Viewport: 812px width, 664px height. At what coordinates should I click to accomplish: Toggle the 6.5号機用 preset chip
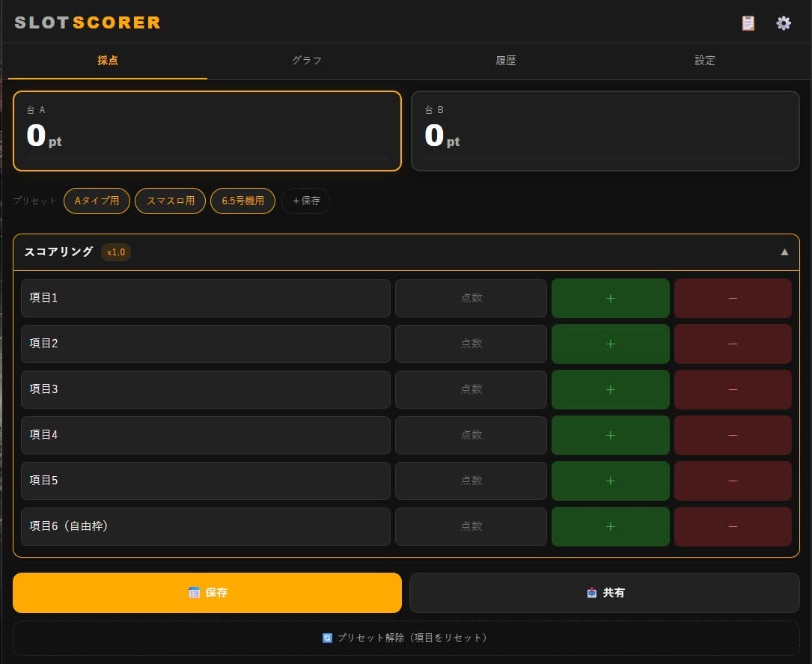click(x=243, y=201)
